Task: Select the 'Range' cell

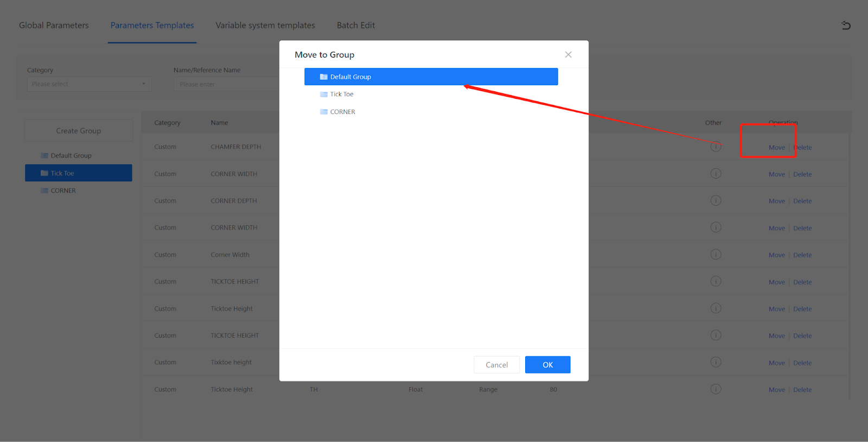Action: tap(488, 389)
